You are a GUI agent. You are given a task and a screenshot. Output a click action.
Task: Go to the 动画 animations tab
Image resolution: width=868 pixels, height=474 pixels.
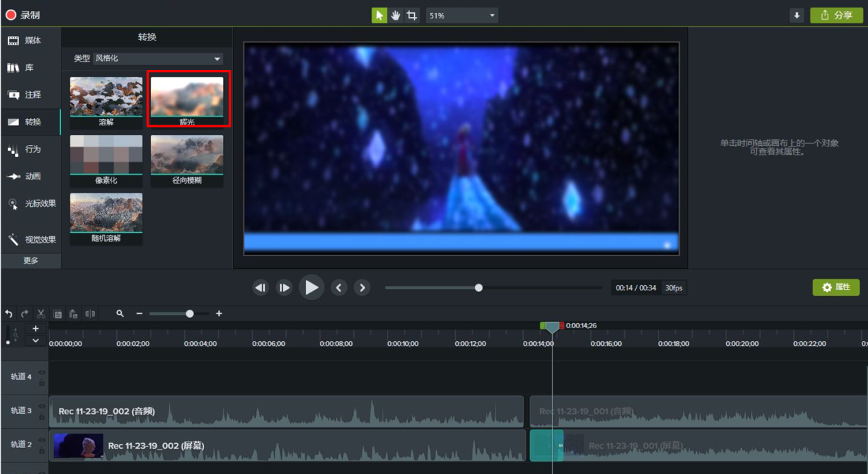31,176
